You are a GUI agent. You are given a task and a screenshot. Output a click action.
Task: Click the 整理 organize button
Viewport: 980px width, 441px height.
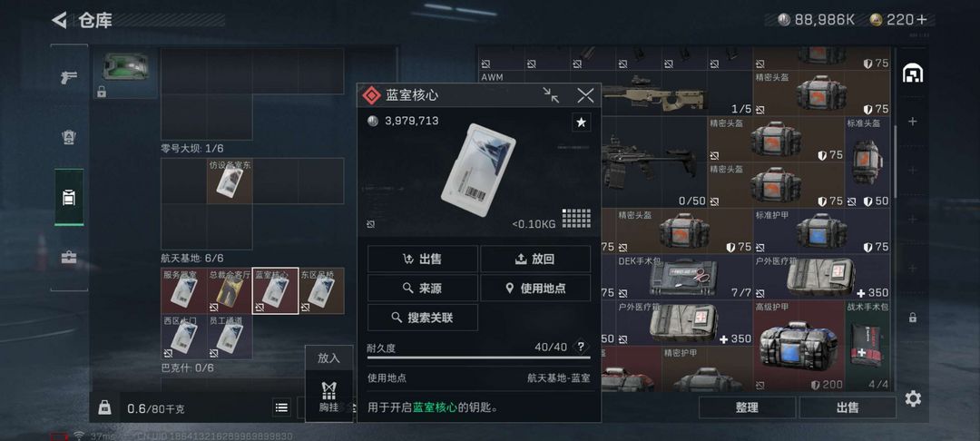point(747,407)
